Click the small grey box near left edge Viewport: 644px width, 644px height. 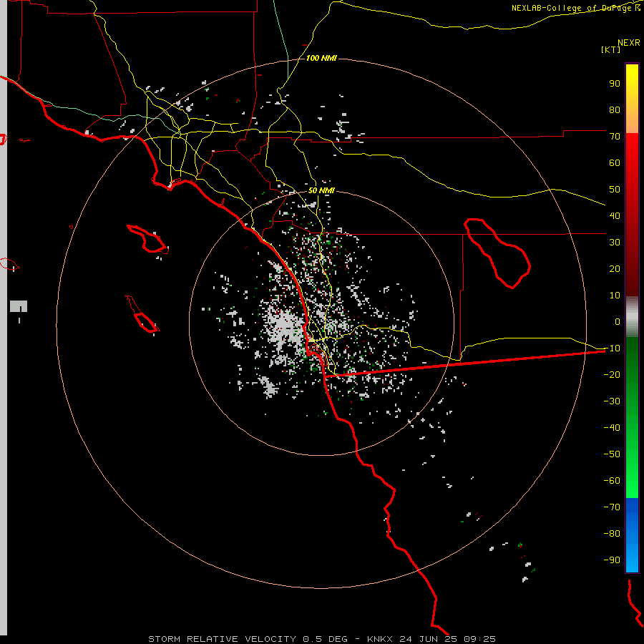click(19, 306)
